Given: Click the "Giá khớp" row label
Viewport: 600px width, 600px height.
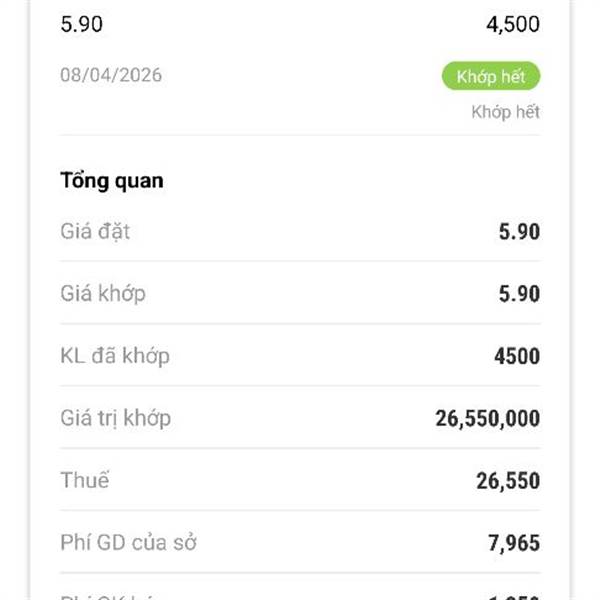Looking at the screenshot, I should coord(103,294).
